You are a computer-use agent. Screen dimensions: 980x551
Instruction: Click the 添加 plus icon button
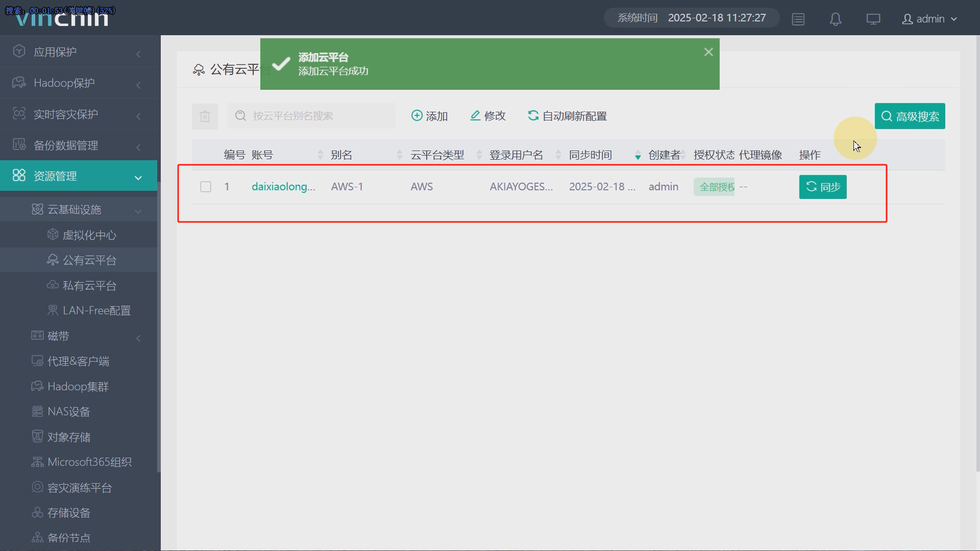point(429,116)
